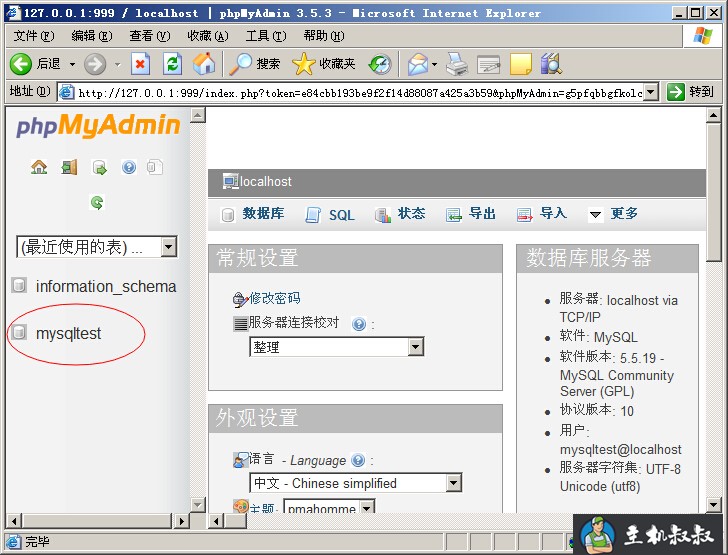
Task: Open the 帮助(H) Help menu
Action: [x=324, y=35]
